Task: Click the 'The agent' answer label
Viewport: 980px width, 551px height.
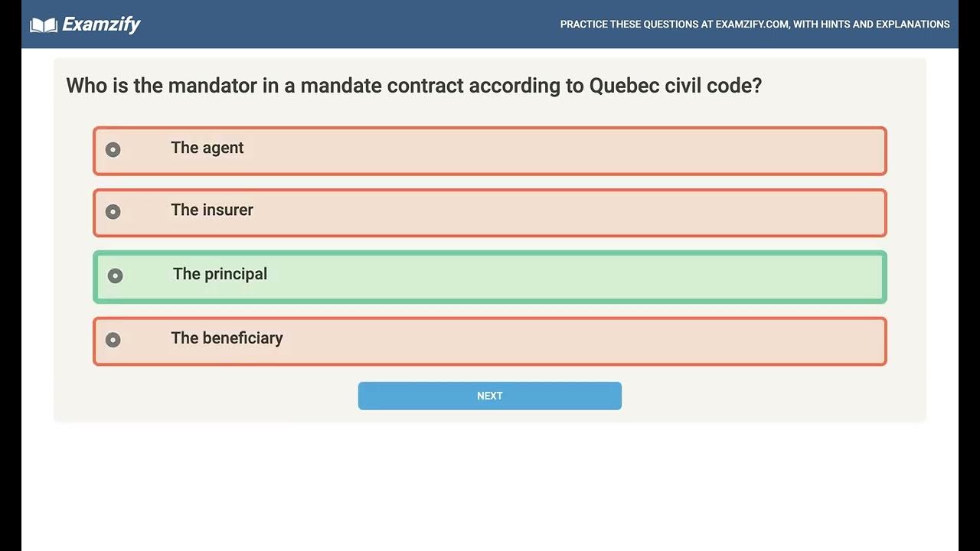Action: (x=207, y=148)
